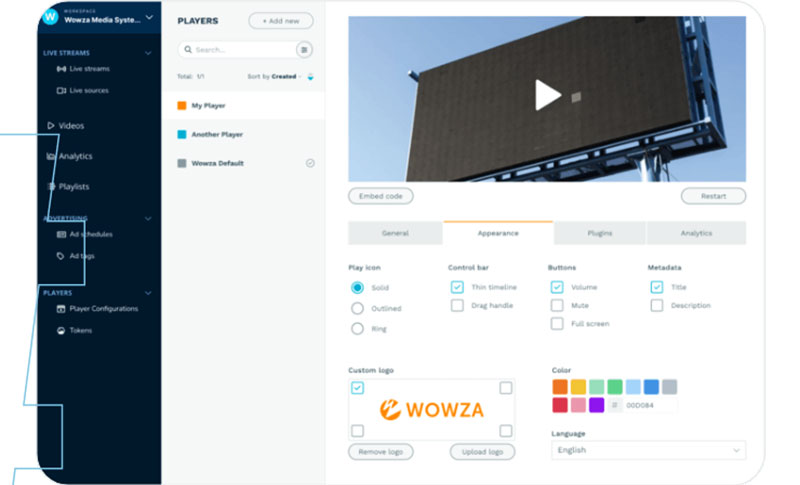Screen dimensions: 800x485
Task: Collapse the Live Streams section
Action: [148, 53]
